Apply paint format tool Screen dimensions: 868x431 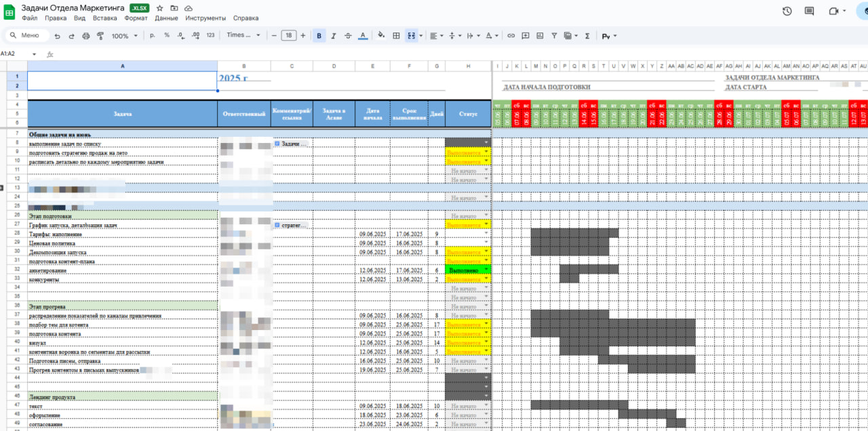pyautogui.click(x=100, y=36)
